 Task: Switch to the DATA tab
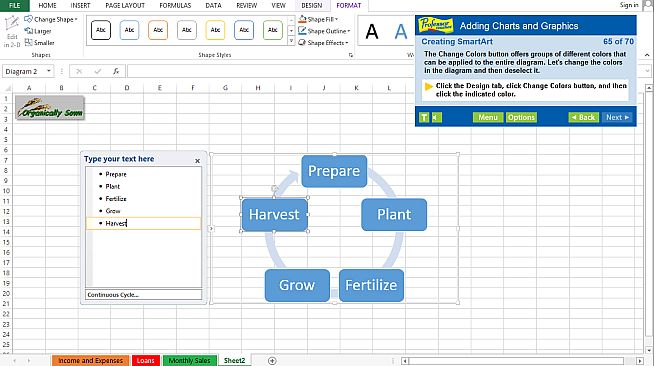click(x=213, y=5)
